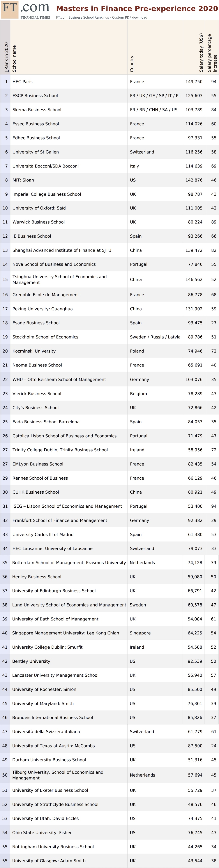Open University of Glasgow: Adam Smith entry
Viewport: 219px width, 868px height.
[x=49, y=860]
